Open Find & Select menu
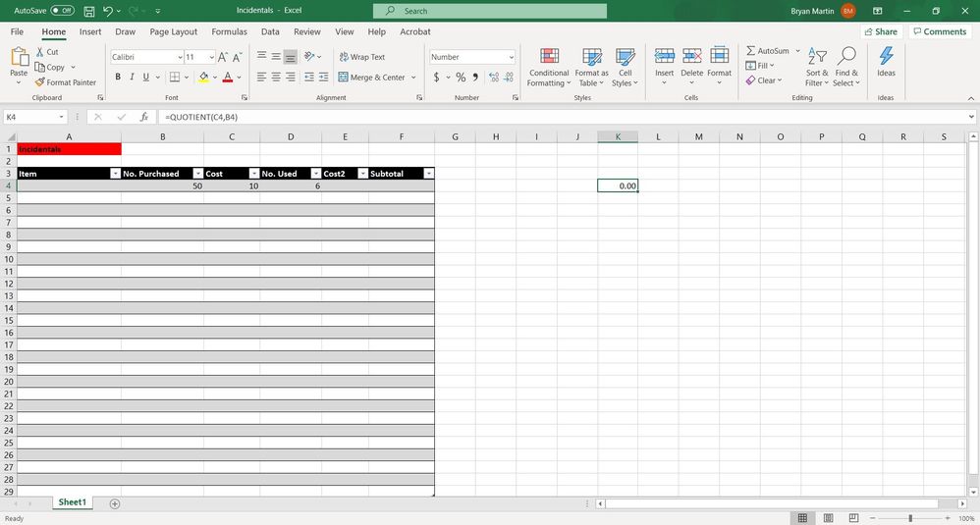 [846, 67]
